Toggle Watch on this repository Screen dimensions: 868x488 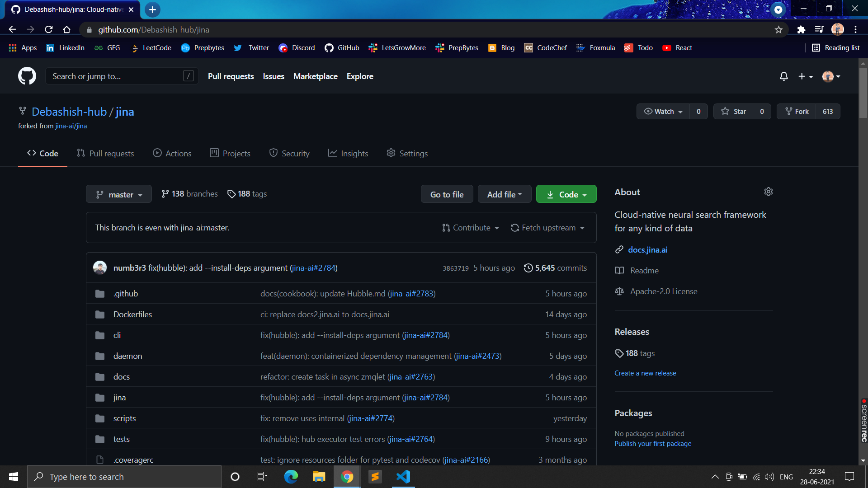pyautogui.click(x=663, y=112)
